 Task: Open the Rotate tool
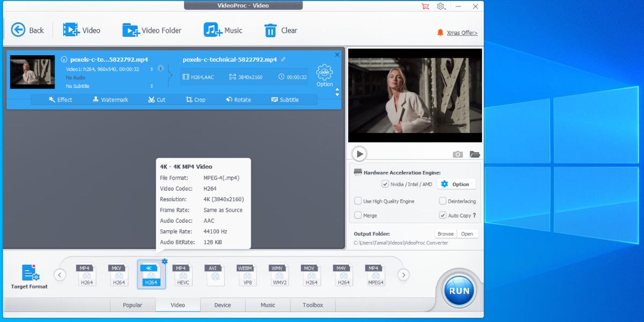point(238,99)
